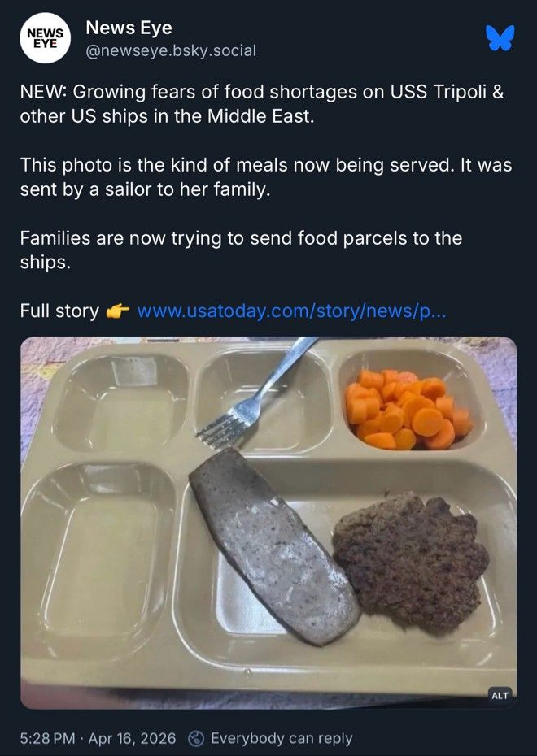Image resolution: width=537 pixels, height=756 pixels.
Task: Click the paragraph about sending food parcels
Action: (x=241, y=250)
